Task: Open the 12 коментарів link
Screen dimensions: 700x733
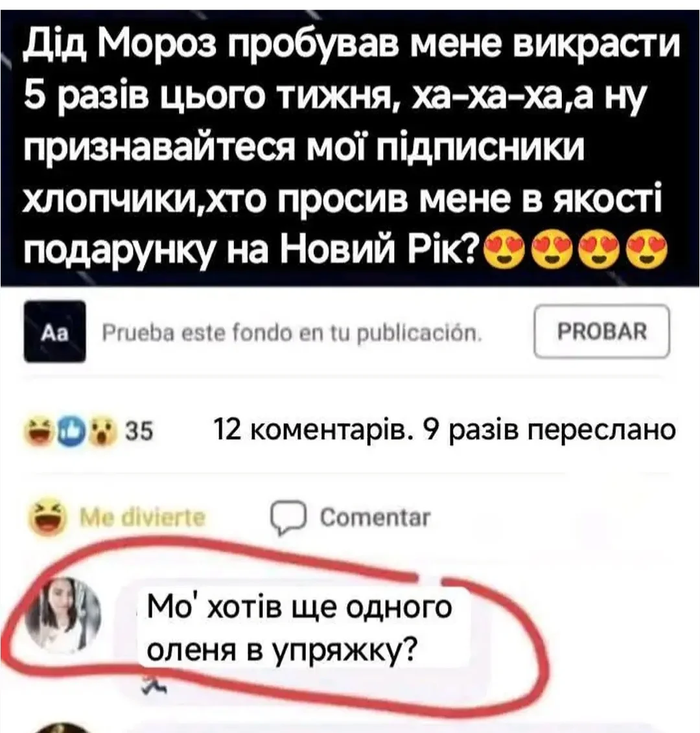Action: (313, 430)
